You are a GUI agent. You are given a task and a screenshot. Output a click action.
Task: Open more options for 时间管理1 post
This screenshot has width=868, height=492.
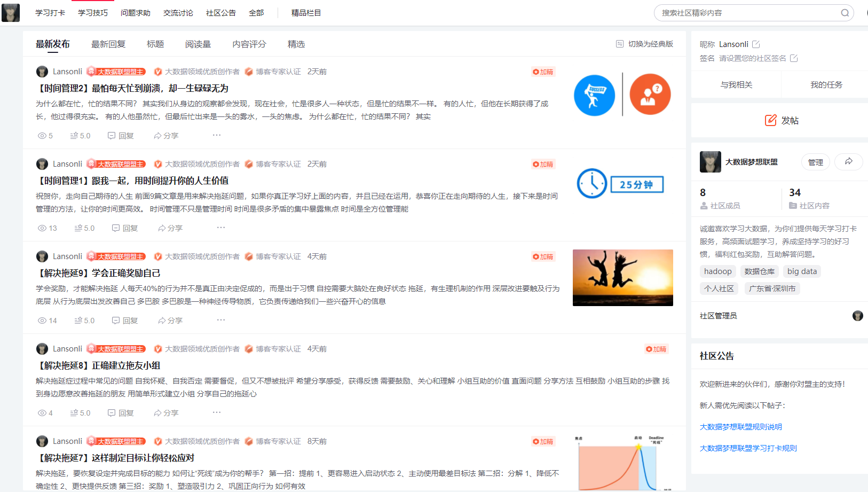point(221,228)
